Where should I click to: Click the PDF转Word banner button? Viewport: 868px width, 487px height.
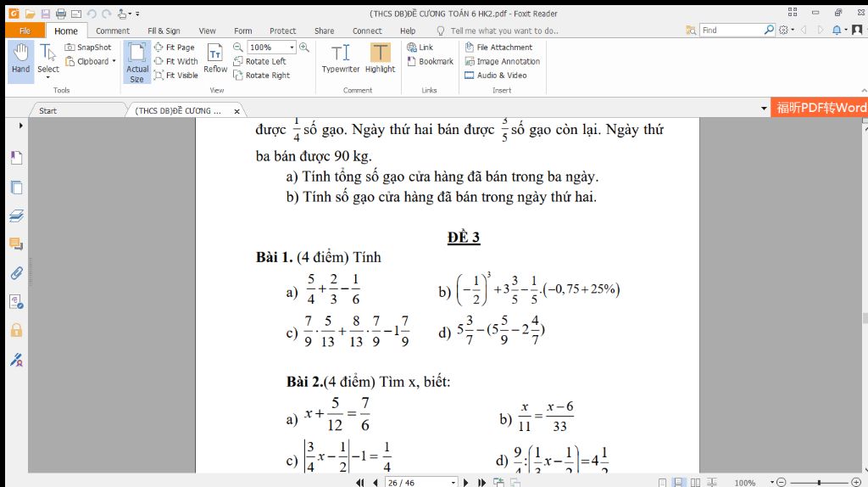pyautogui.click(x=820, y=108)
